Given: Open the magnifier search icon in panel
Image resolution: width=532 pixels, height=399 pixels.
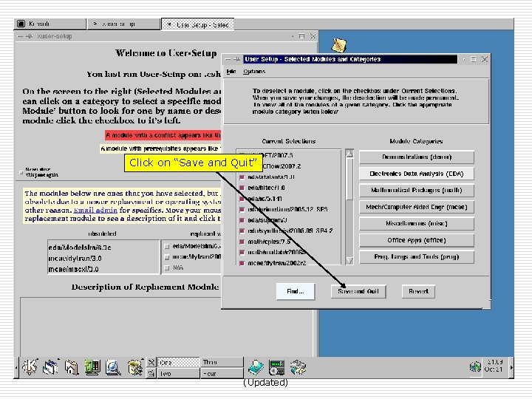Looking at the screenshot, I should [113, 367].
